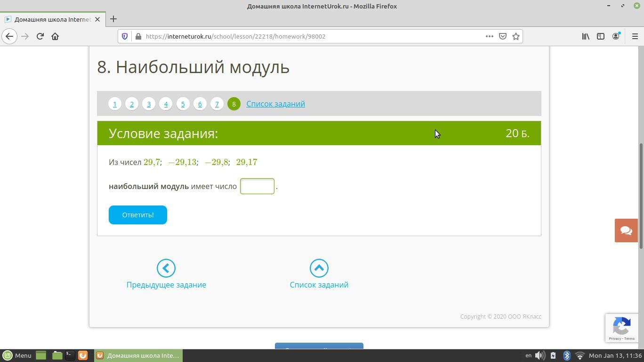The image size is (644, 362).
Task: Open the file manager launcher
Action: 57,355
